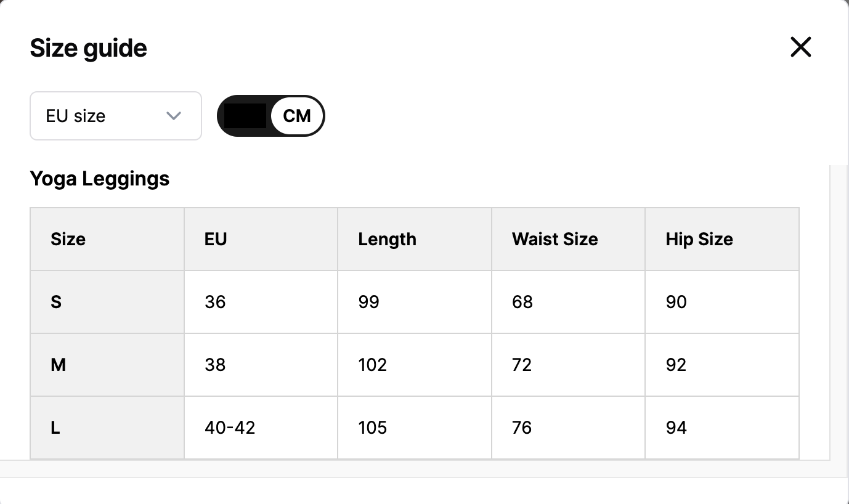Image resolution: width=849 pixels, height=504 pixels.
Task: Select the L size row label
Action: 55,428
